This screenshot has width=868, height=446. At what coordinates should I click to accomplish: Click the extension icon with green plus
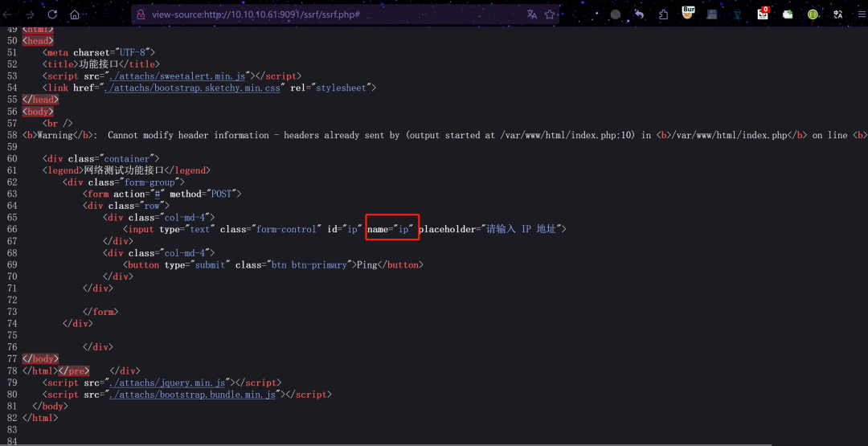(788, 14)
